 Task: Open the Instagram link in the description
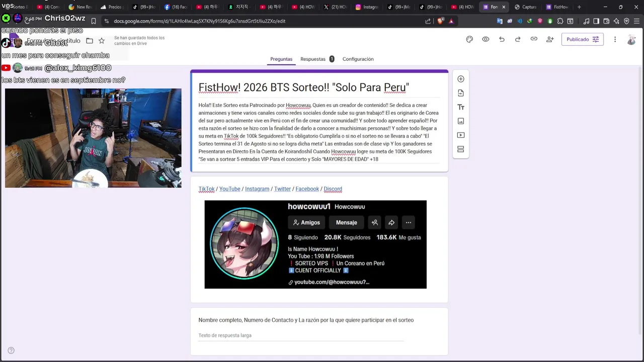pyautogui.click(x=257, y=189)
